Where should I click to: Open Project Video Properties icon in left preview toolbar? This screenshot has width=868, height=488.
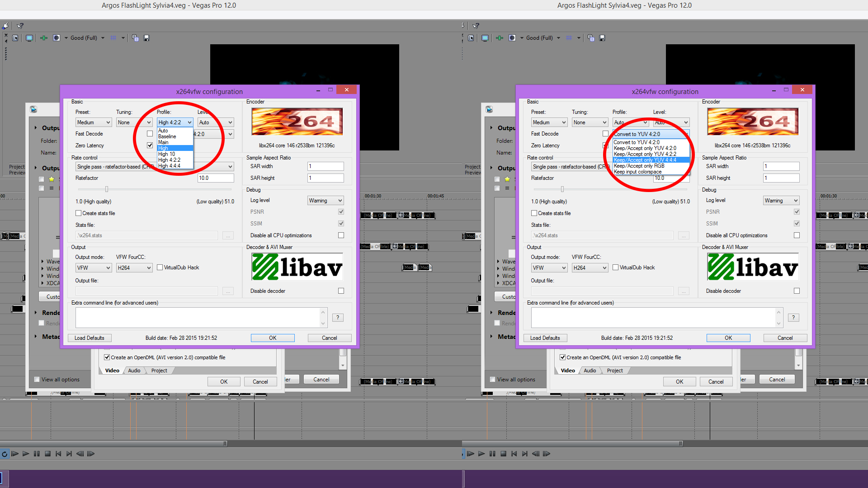[x=15, y=38]
